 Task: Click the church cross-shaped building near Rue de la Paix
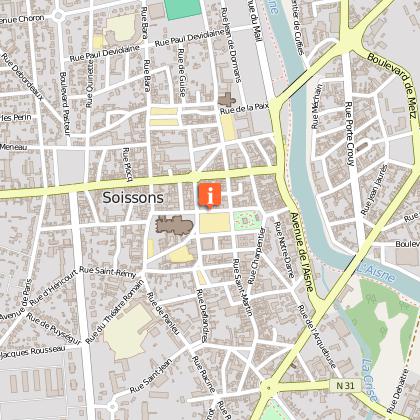point(227,100)
